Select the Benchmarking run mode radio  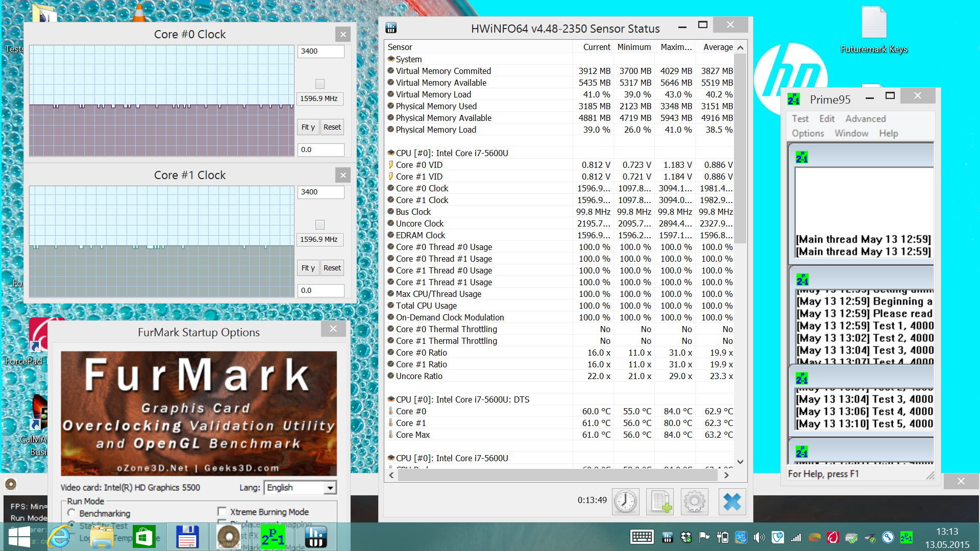pos(72,513)
